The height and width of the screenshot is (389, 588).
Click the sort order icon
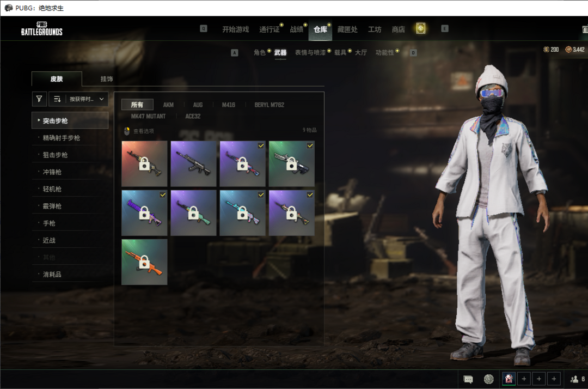(x=57, y=99)
